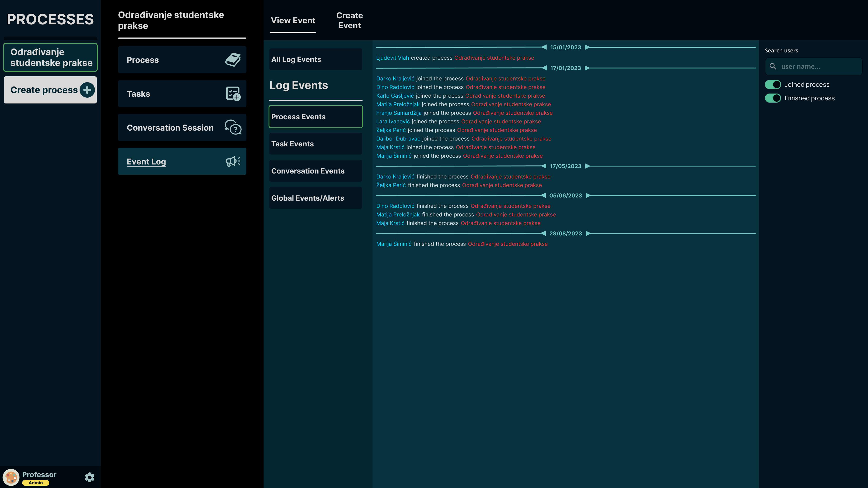The image size is (868, 488).
Task: Click the Event Log megaphone icon
Action: pos(233,161)
